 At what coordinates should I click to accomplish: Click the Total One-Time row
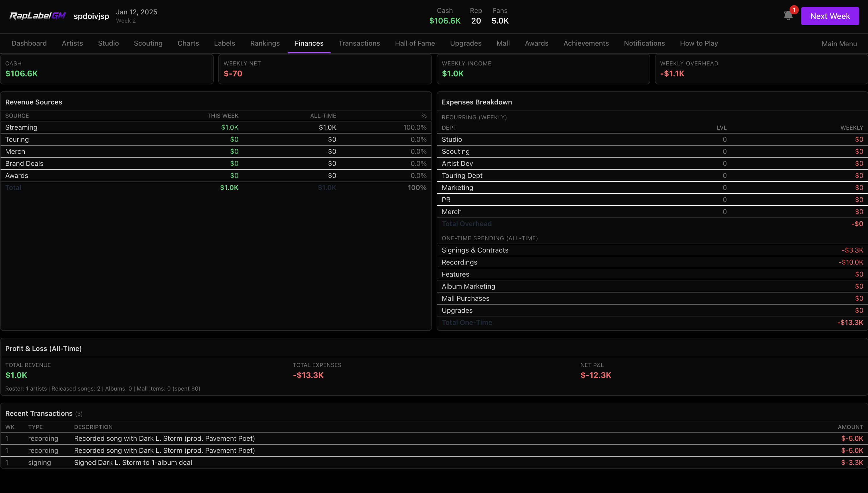coord(652,323)
